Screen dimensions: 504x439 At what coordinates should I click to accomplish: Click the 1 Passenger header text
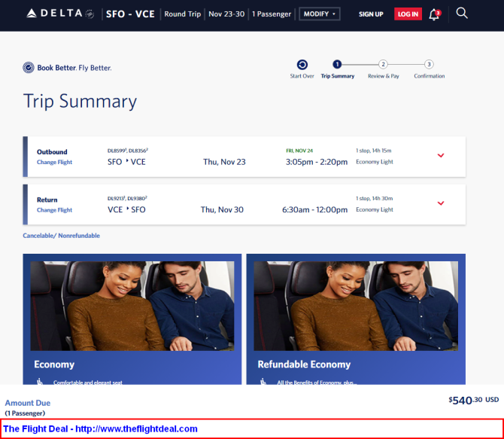(272, 14)
